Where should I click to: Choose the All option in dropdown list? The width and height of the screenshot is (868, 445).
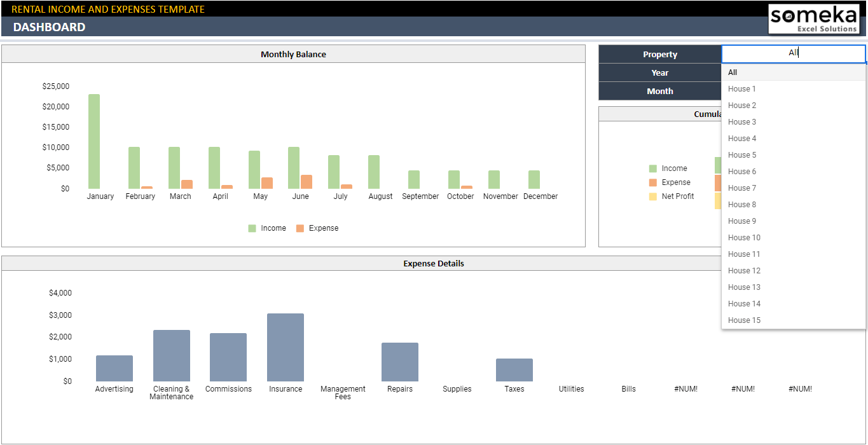(x=733, y=72)
